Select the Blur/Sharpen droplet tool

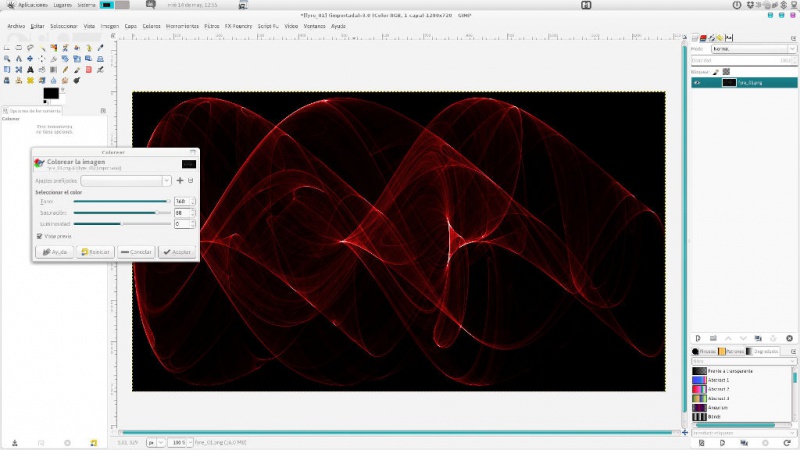(54, 80)
